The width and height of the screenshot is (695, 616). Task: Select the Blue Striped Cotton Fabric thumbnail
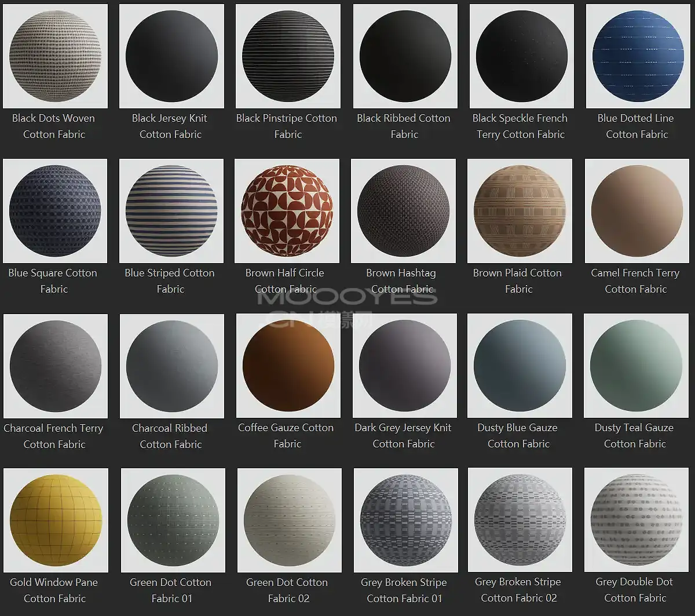171,211
